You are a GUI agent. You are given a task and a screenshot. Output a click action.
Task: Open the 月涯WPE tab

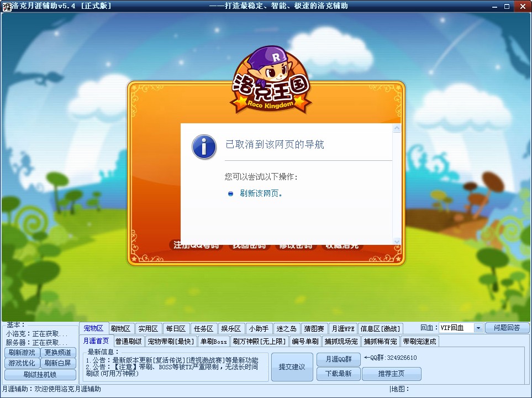coord(343,329)
